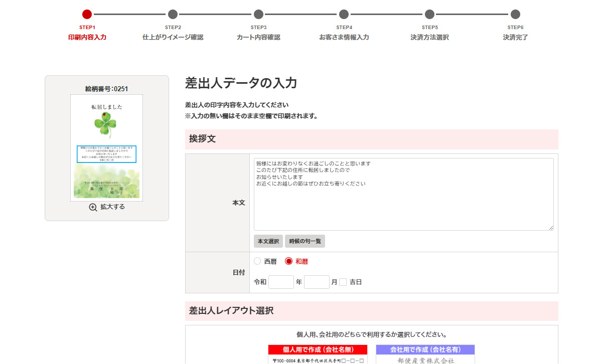Screen dimensions: 602x364
Task: Open the 時候の句一覧 list button
Action: (x=305, y=242)
